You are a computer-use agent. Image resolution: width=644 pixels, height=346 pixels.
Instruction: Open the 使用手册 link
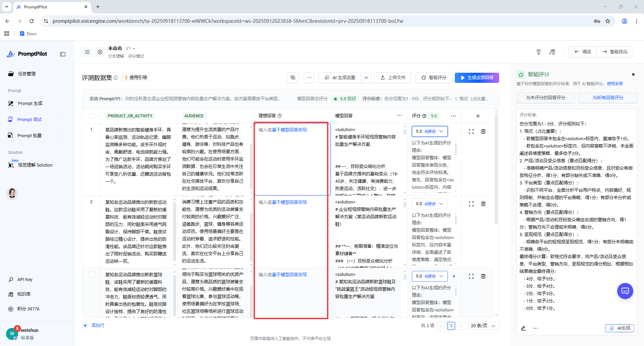(x=615, y=84)
